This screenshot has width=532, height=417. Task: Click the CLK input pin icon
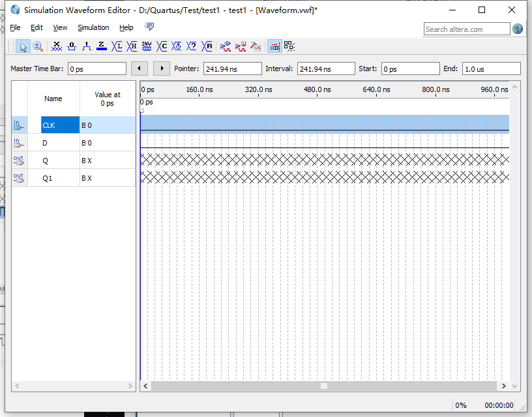pos(19,125)
